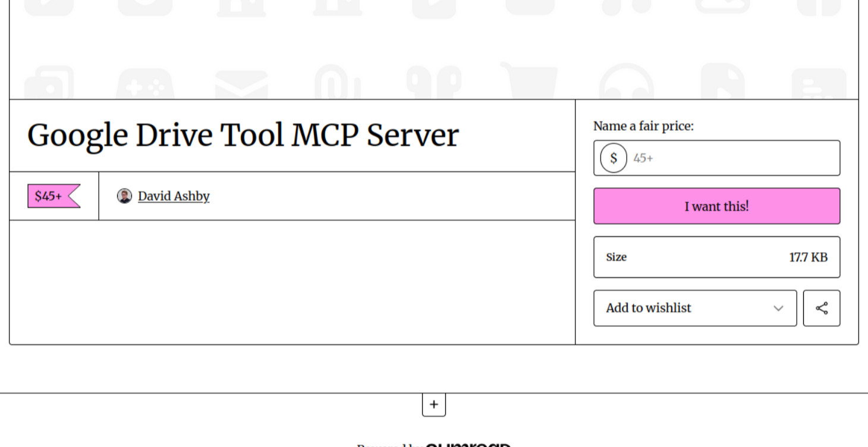
Task: Select the Google Drive Tool MCP Server title
Action: [243, 135]
